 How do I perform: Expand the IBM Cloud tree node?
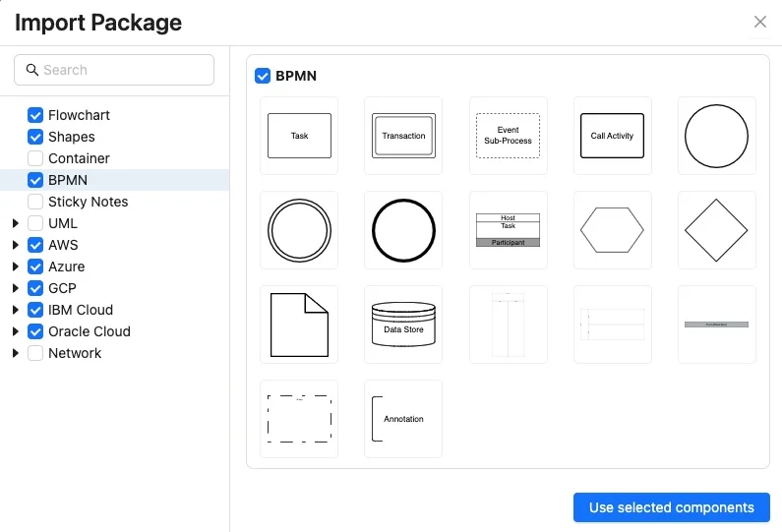[16, 310]
